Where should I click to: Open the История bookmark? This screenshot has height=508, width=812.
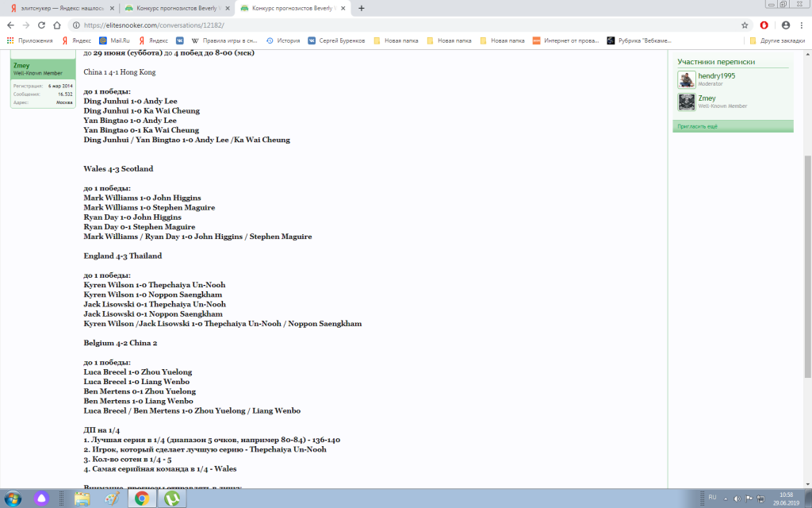click(283, 40)
